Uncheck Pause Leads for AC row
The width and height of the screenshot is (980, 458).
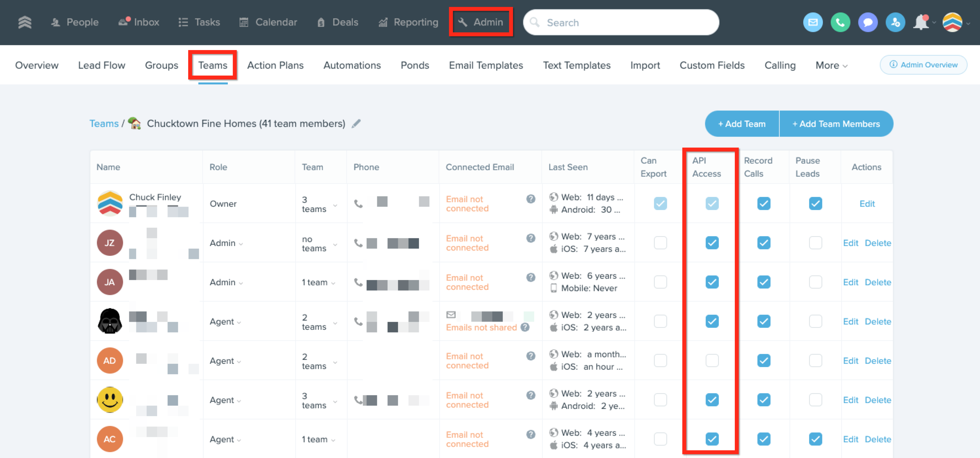coord(815,439)
